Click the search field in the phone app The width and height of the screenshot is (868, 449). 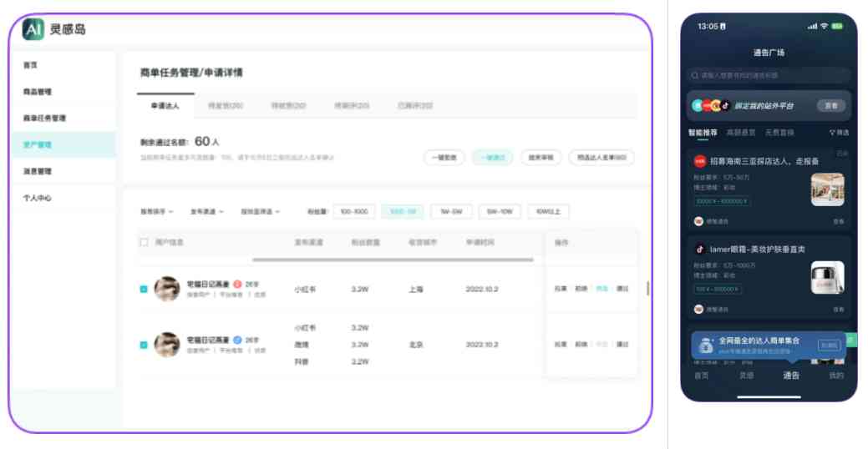tap(769, 75)
